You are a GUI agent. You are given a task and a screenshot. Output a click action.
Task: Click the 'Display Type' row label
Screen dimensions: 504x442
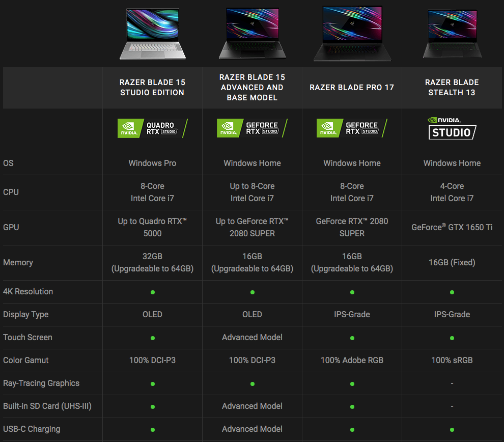[x=26, y=314]
